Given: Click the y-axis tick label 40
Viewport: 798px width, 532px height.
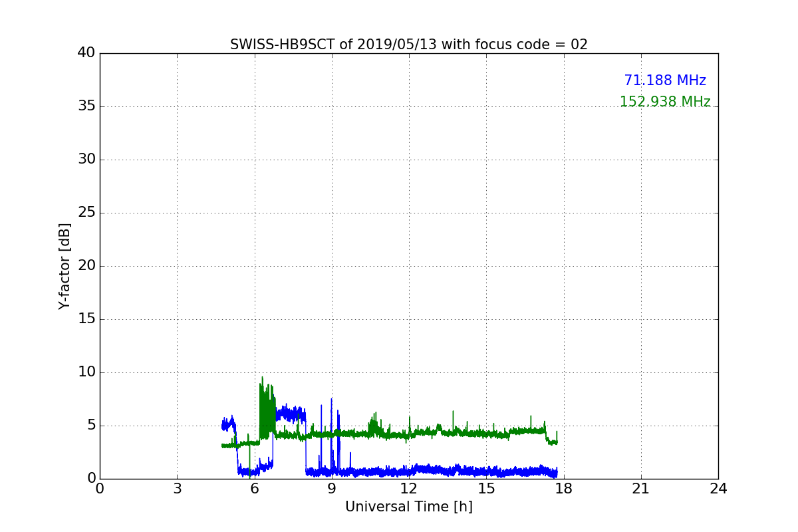Looking at the screenshot, I should [x=86, y=53].
